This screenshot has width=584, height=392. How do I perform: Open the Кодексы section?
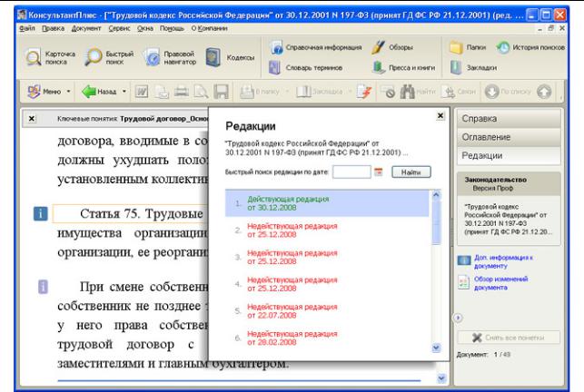(x=230, y=58)
